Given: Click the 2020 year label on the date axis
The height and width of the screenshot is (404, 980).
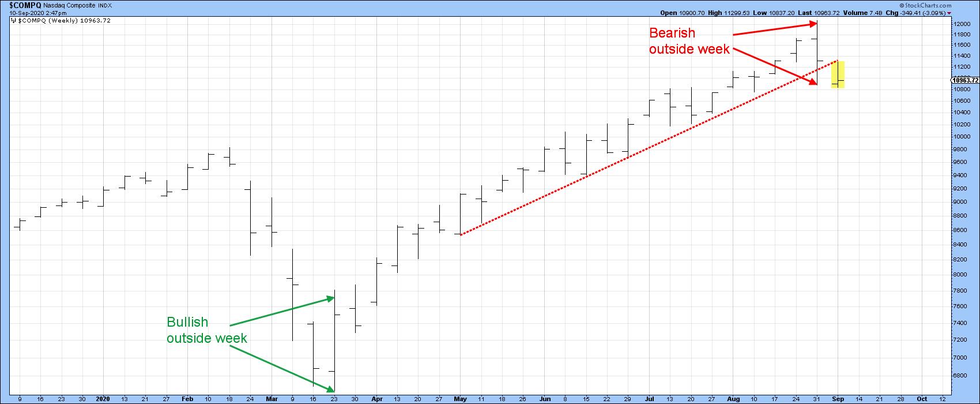Looking at the screenshot, I should pos(103,398).
